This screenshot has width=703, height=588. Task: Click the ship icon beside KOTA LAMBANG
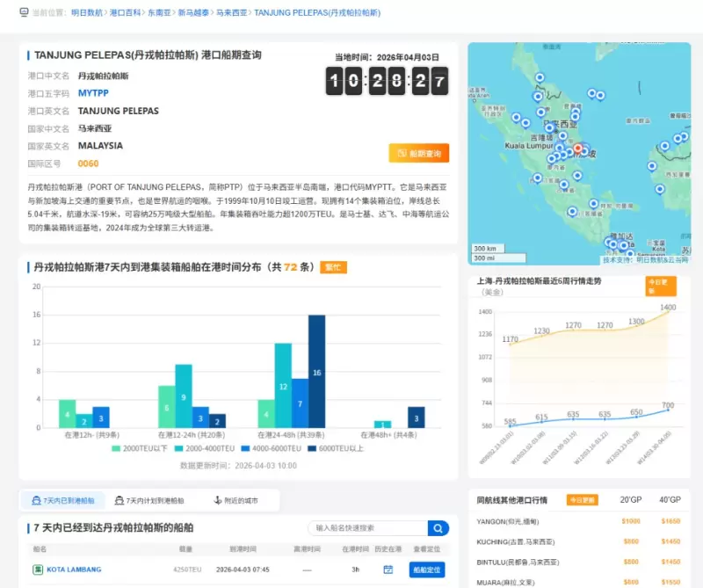coord(38,570)
